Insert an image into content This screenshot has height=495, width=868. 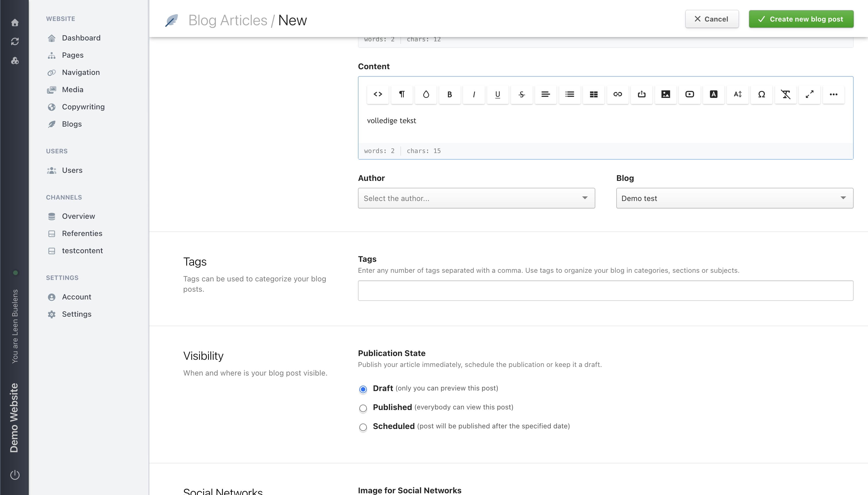coord(665,94)
